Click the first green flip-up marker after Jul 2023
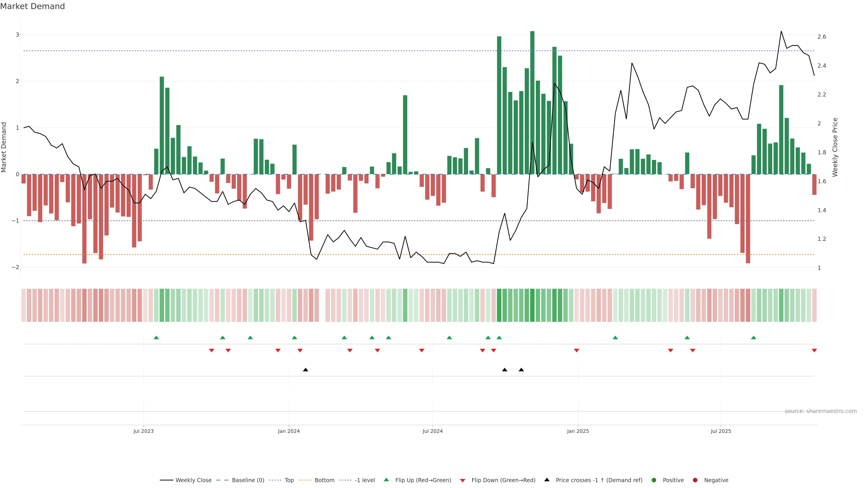Viewport: 868px width, 488px height. 156,338
